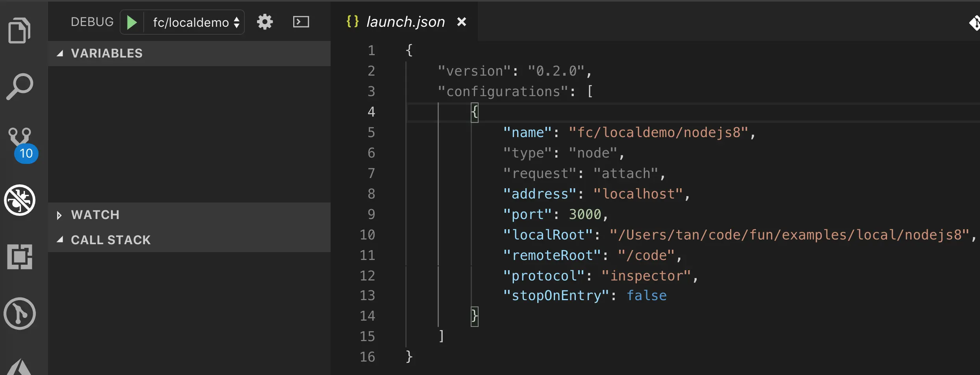Click the "address" key on line 8

coord(540,194)
